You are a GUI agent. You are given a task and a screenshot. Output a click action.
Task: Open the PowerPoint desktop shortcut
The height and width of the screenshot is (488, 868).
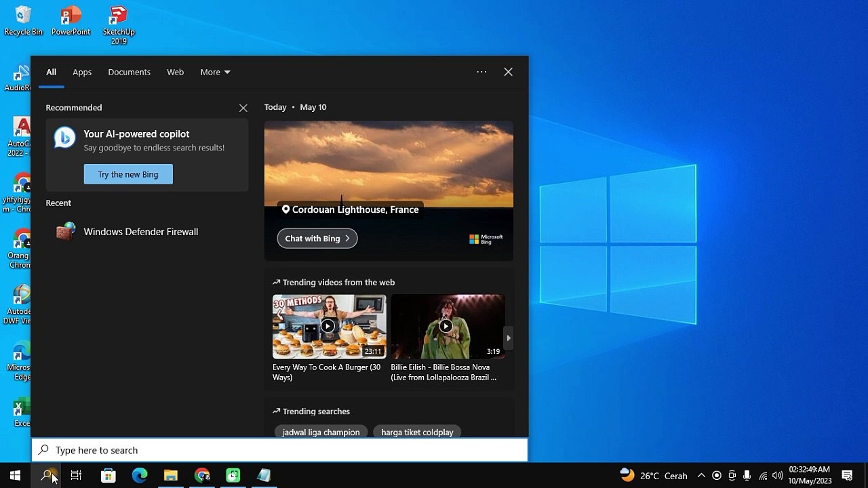pyautogui.click(x=71, y=20)
